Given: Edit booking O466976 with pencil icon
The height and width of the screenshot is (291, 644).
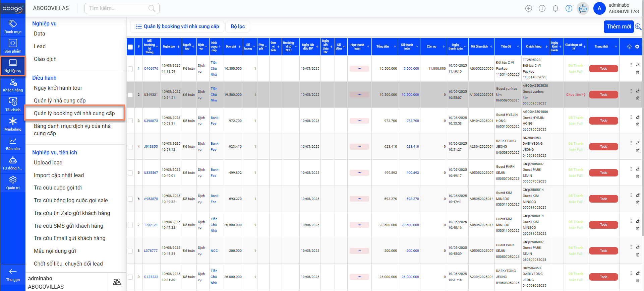Looking at the screenshot, I should tap(638, 65).
